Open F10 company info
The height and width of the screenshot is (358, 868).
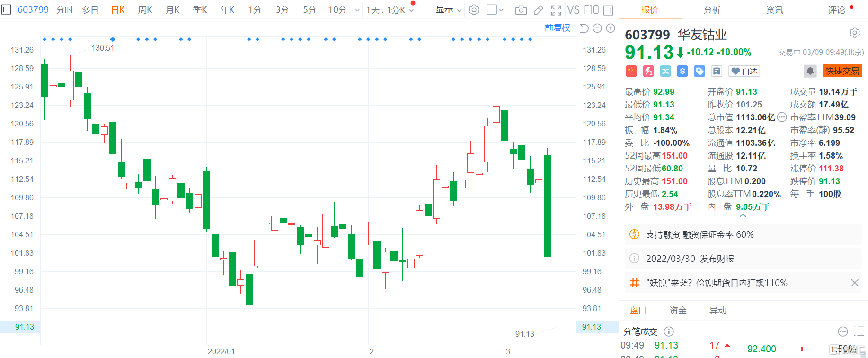coord(591,10)
